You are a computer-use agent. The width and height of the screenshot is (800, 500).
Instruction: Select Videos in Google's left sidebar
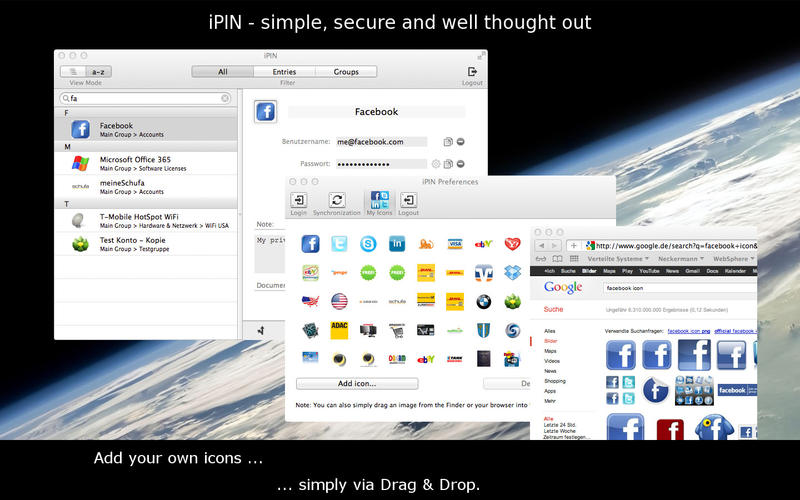(552, 361)
